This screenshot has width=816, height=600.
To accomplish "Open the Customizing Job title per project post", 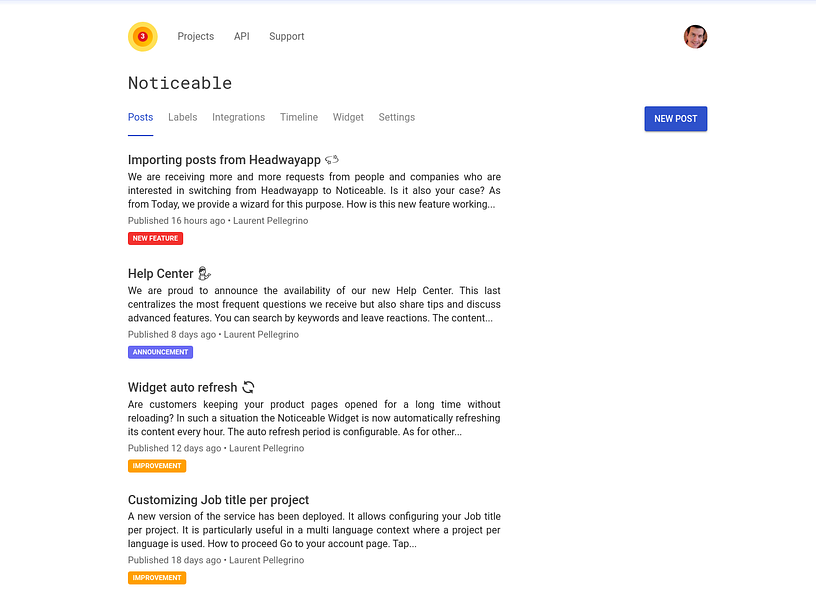I will pyautogui.click(x=219, y=500).
